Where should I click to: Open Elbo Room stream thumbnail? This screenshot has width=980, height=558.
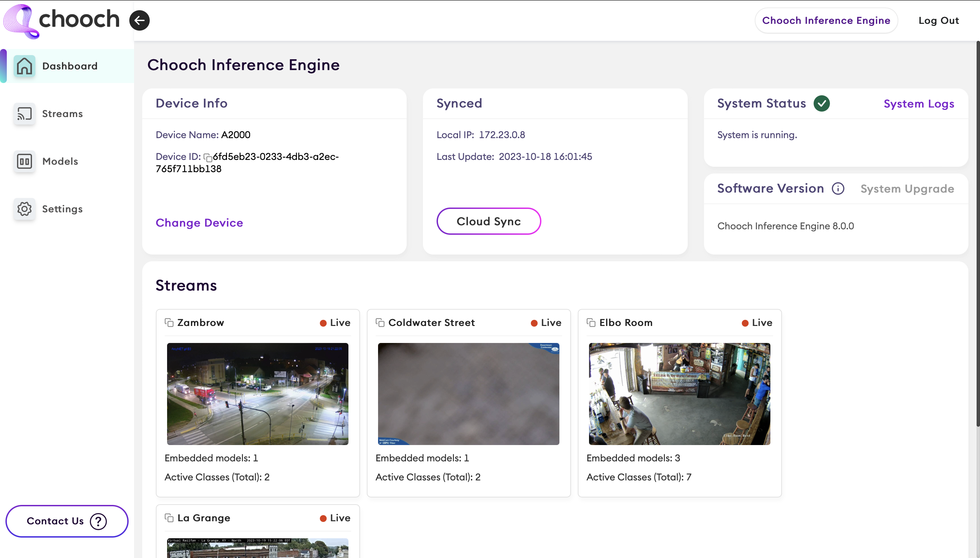(680, 394)
